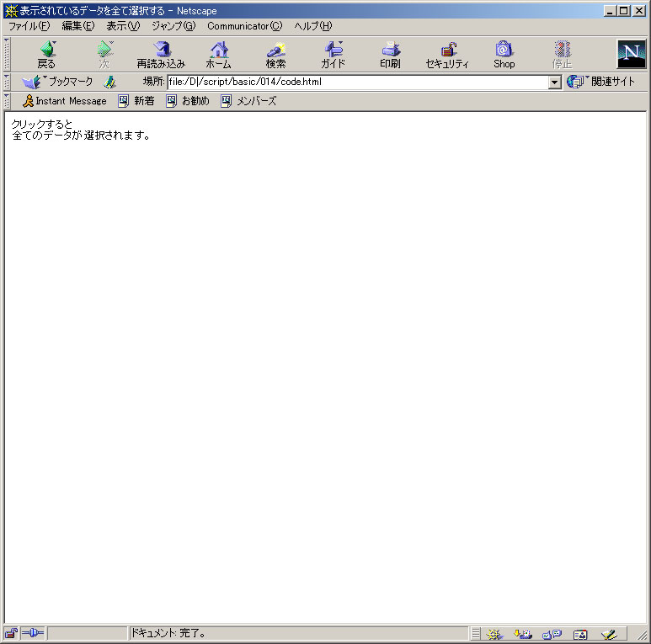Open the ブックマーク (Bookmarks) dropdown
The width and height of the screenshot is (651, 644).
pyautogui.click(x=59, y=82)
